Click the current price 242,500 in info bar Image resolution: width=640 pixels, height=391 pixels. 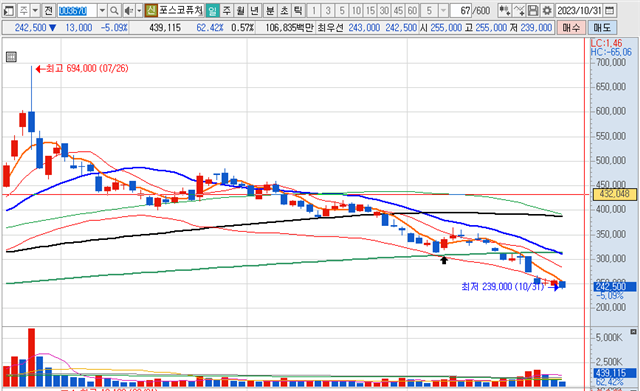[30, 28]
